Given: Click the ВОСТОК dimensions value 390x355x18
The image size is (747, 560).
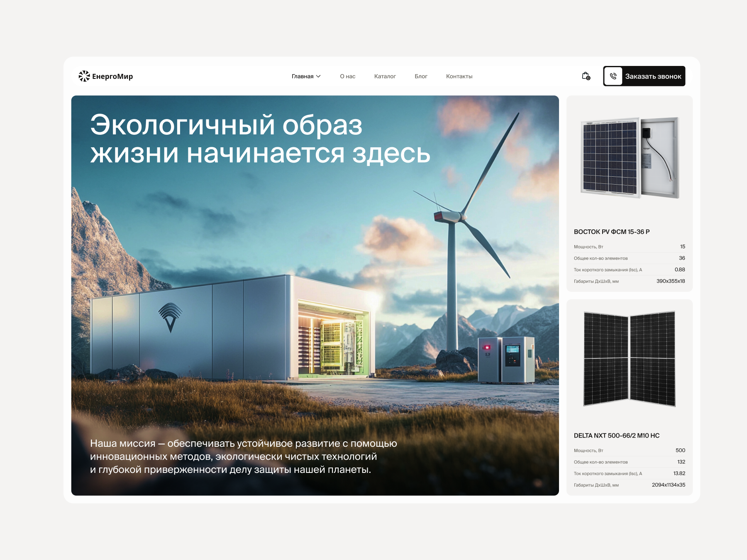Looking at the screenshot, I should click(671, 281).
